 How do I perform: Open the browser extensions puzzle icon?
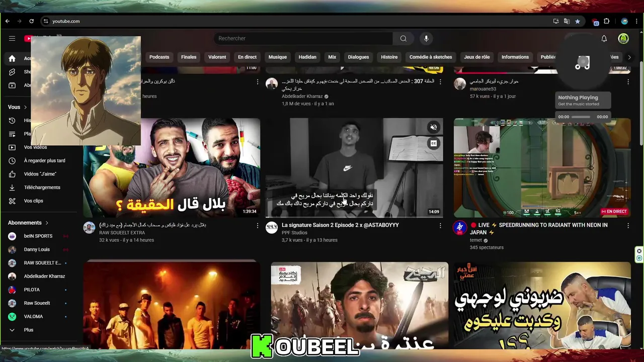607,21
